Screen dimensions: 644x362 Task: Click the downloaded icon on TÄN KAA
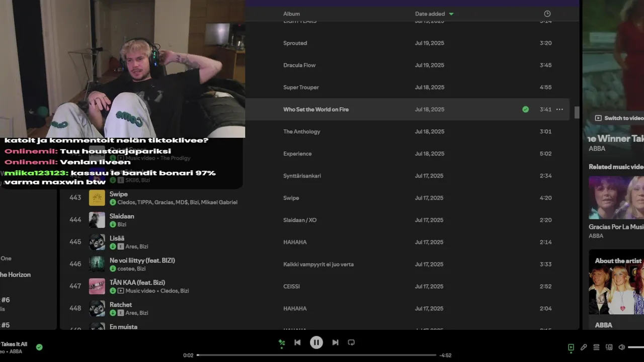click(113, 291)
